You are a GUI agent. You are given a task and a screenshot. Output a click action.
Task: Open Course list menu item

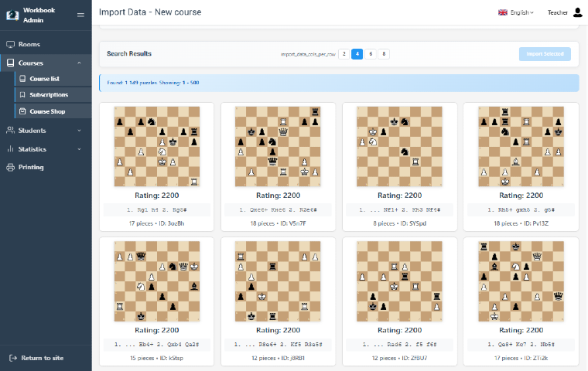pyautogui.click(x=53, y=79)
